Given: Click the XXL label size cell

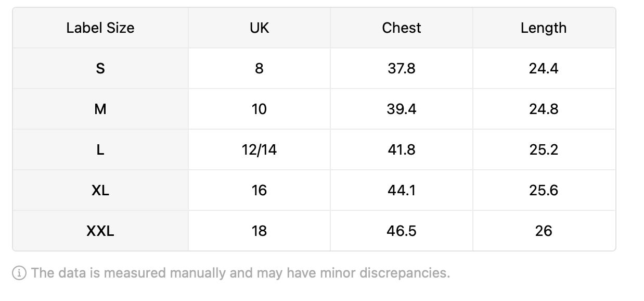Looking at the screenshot, I should coord(100,231).
